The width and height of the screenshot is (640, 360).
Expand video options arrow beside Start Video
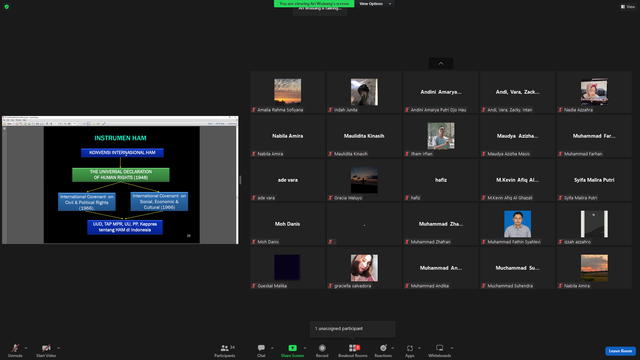pos(58,348)
